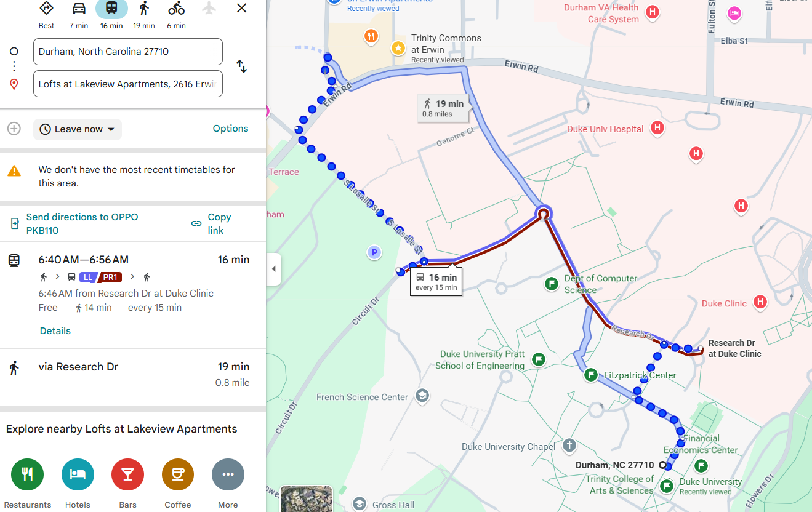This screenshot has height=512, width=812.
Task: Expand Details of the transit route
Action: (55, 331)
